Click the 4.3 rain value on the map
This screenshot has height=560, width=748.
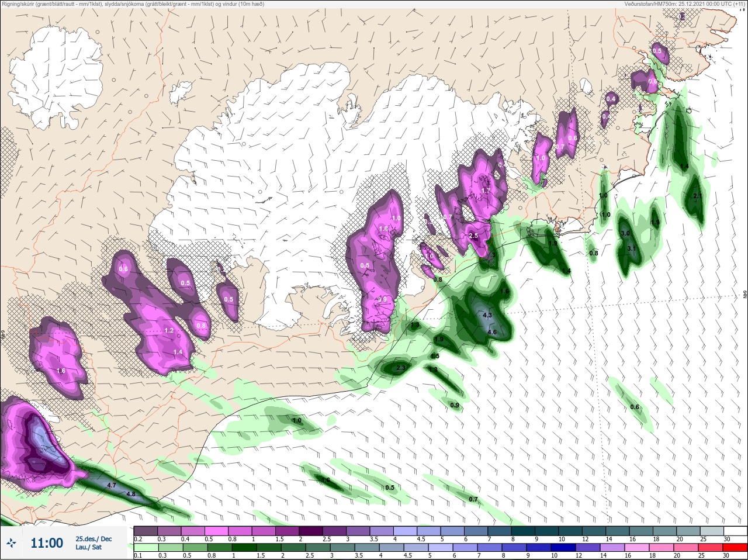487,315
